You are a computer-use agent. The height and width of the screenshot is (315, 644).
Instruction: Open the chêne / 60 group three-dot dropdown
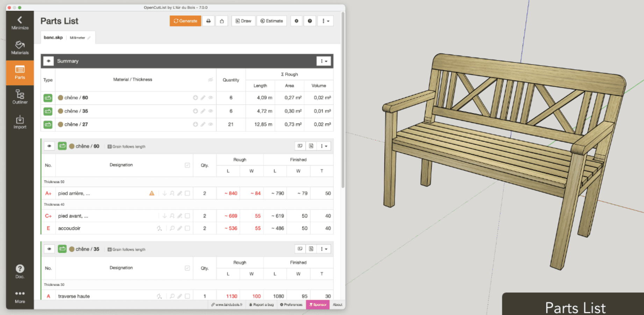click(x=324, y=146)
